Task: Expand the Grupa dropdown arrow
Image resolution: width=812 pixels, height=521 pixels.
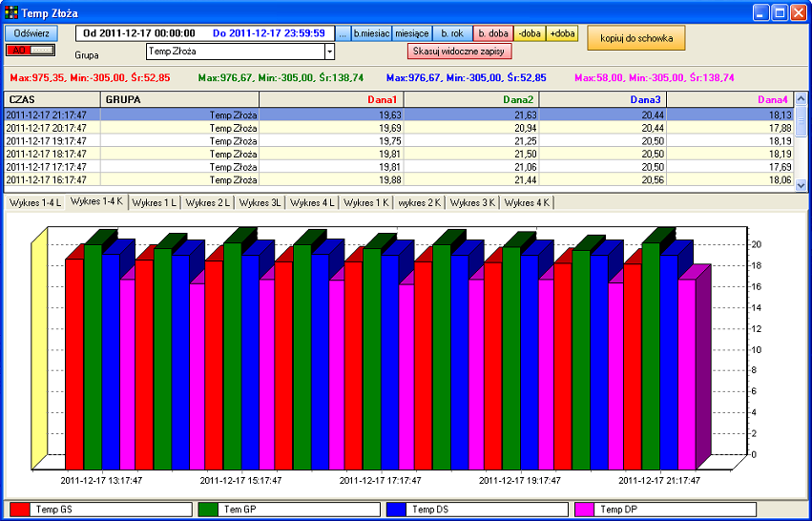Action: click(329, 52)
